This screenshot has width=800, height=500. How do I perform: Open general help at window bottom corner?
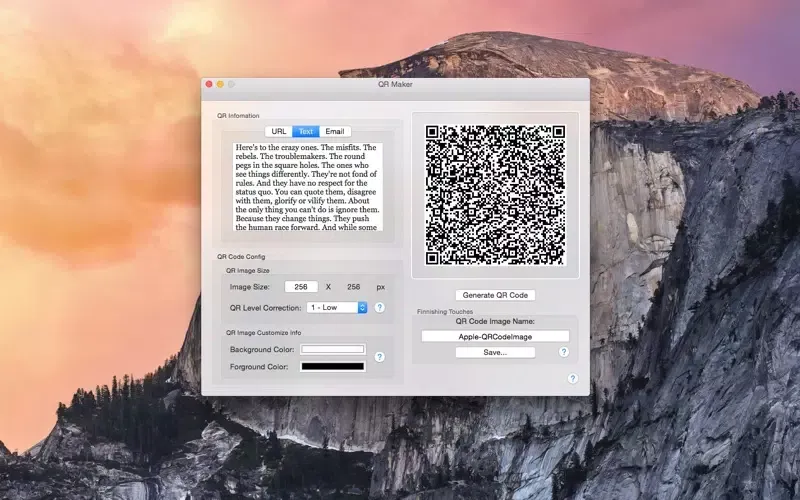573,378
